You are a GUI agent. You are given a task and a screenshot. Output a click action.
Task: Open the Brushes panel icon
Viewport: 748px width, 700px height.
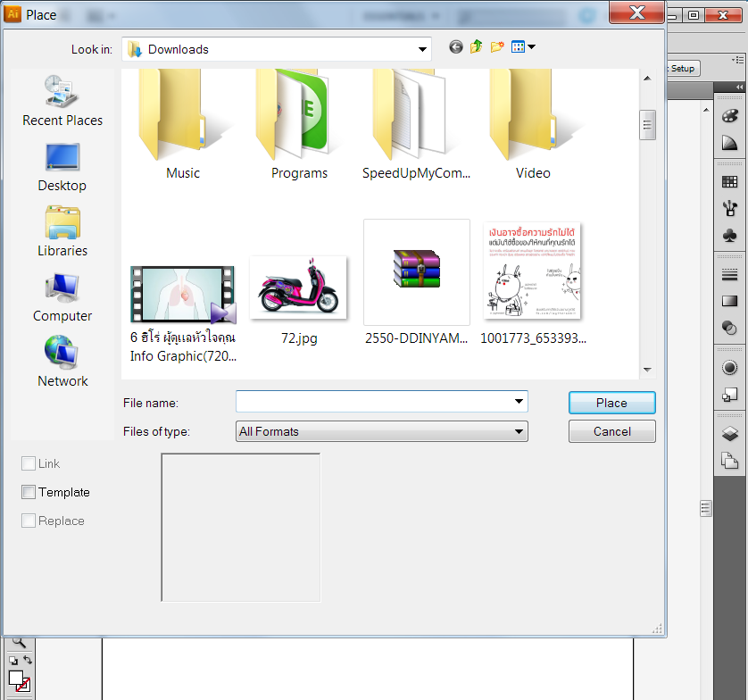[729, 209]
